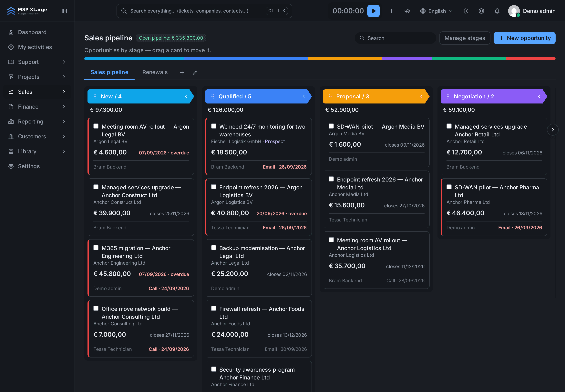Screen dimensions: 565x392
Task: Click the New opportunity button
Action: click(524, 38)
